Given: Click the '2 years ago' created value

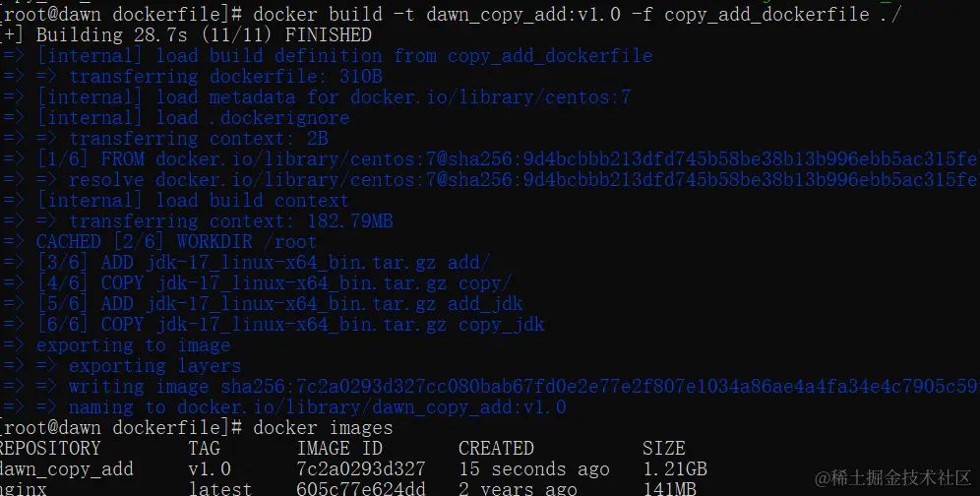Looking at the screenshot, I should 519,488.
